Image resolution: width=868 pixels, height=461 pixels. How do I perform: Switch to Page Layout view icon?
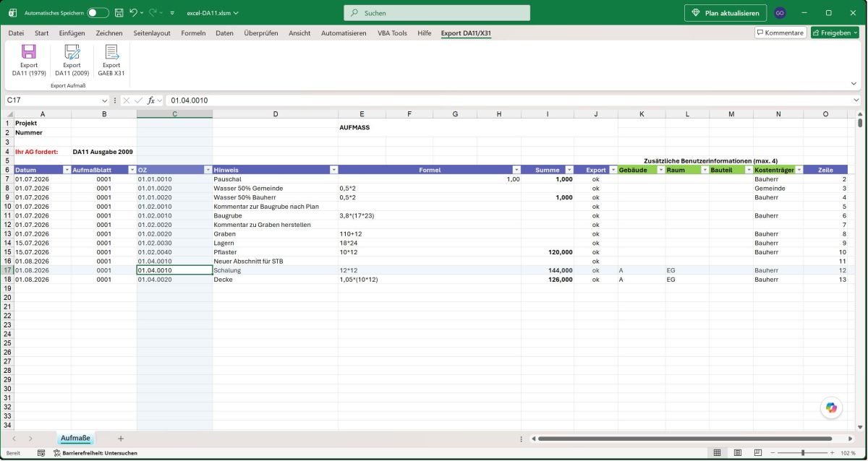[737, 452]
